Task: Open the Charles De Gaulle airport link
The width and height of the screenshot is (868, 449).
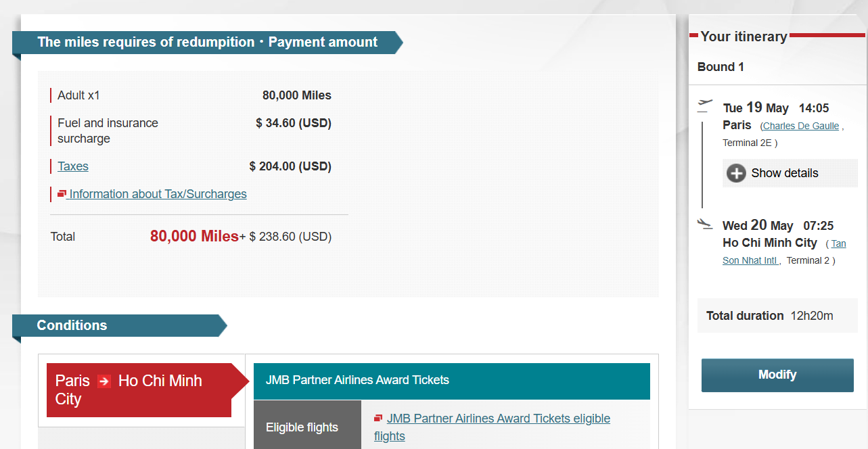Action: tap(801, 126)
